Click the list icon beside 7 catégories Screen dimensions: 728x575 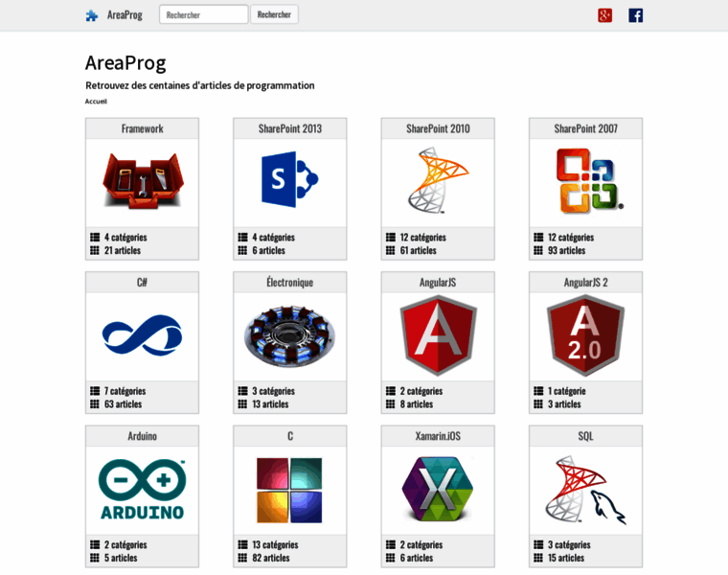pyautogui.click(x=95, y=391)
